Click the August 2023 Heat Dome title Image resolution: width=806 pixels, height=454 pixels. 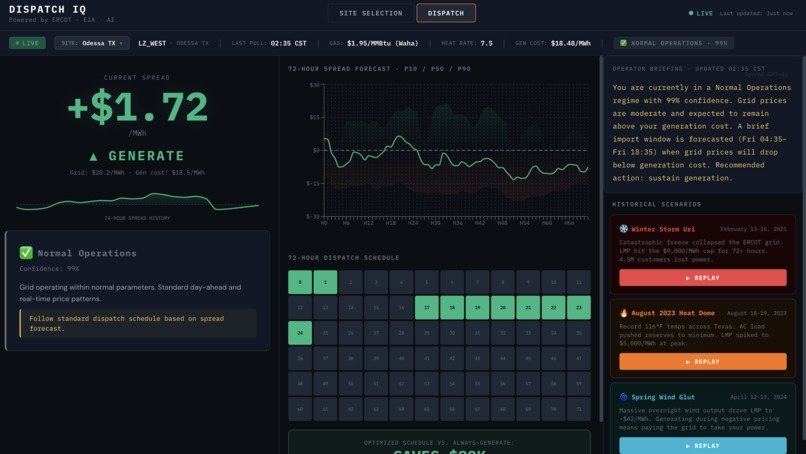point(672,313)
